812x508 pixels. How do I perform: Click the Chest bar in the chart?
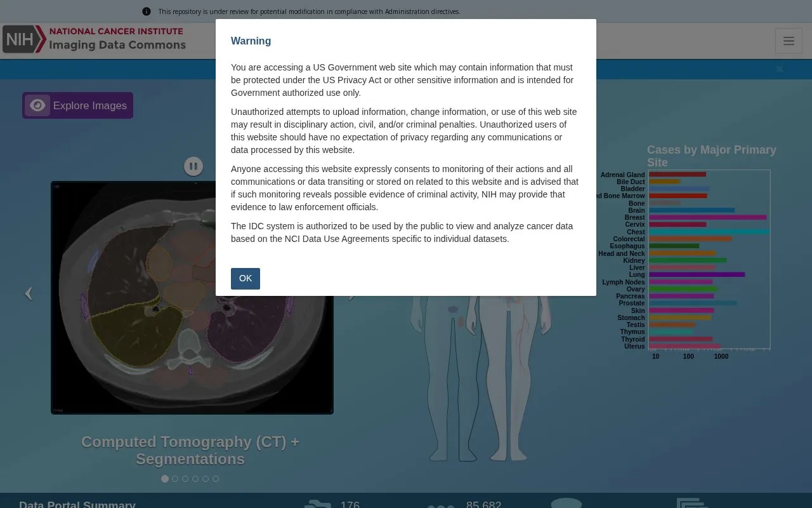[x=709, y=232]
